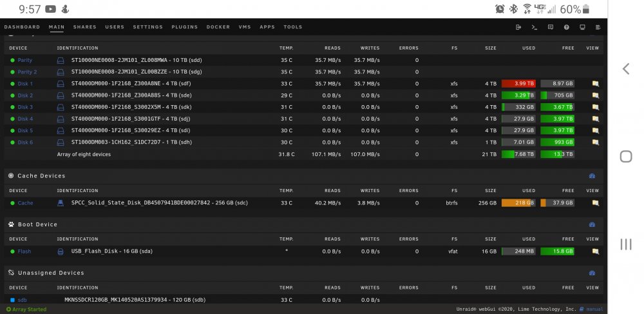
Task: Click the disk log icon for Disk 4
Action: point(61,119)
